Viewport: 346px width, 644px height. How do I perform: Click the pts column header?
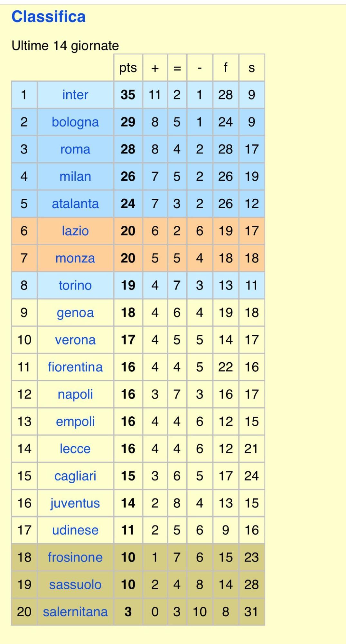click(x=128, y=68)
